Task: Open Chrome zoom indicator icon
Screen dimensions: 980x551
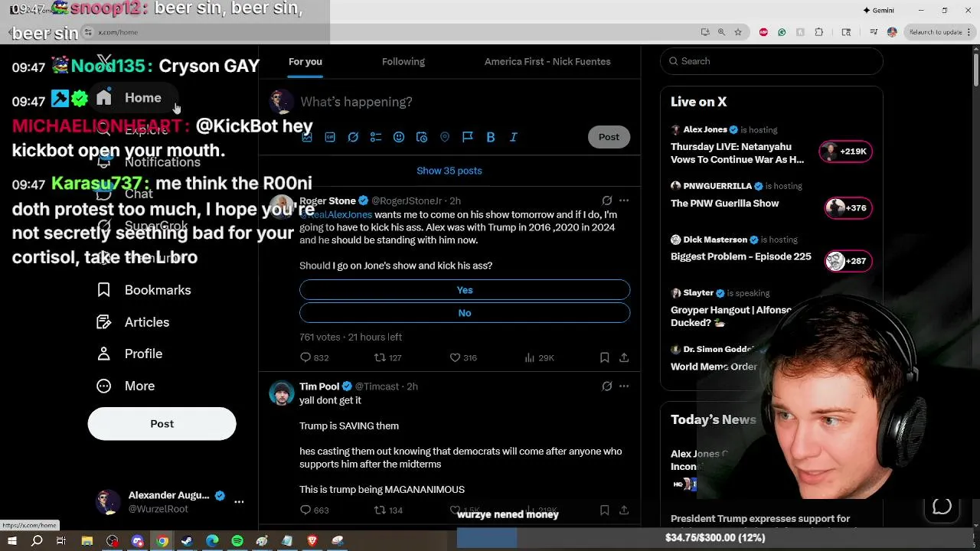Action: click(x=721, y=32)
